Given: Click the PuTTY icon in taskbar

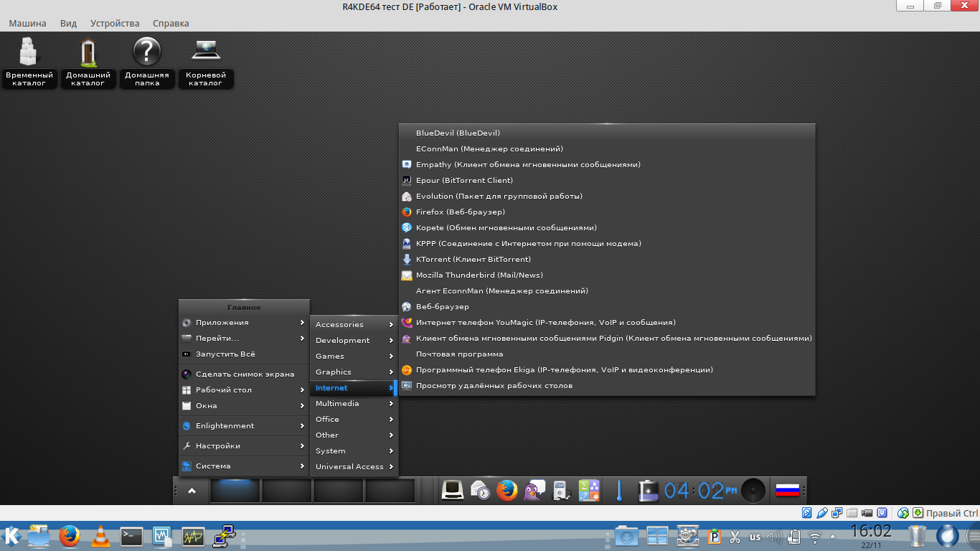Looking at the screenshot, I should (x=225, y=536).
